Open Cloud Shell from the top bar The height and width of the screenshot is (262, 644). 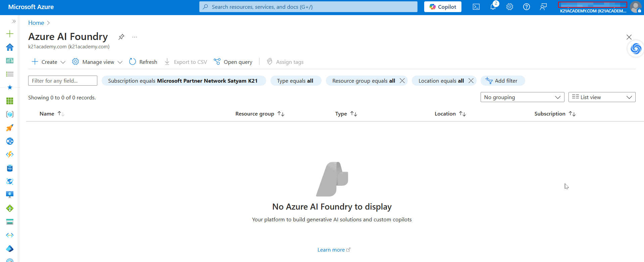[x=476, y=7]
